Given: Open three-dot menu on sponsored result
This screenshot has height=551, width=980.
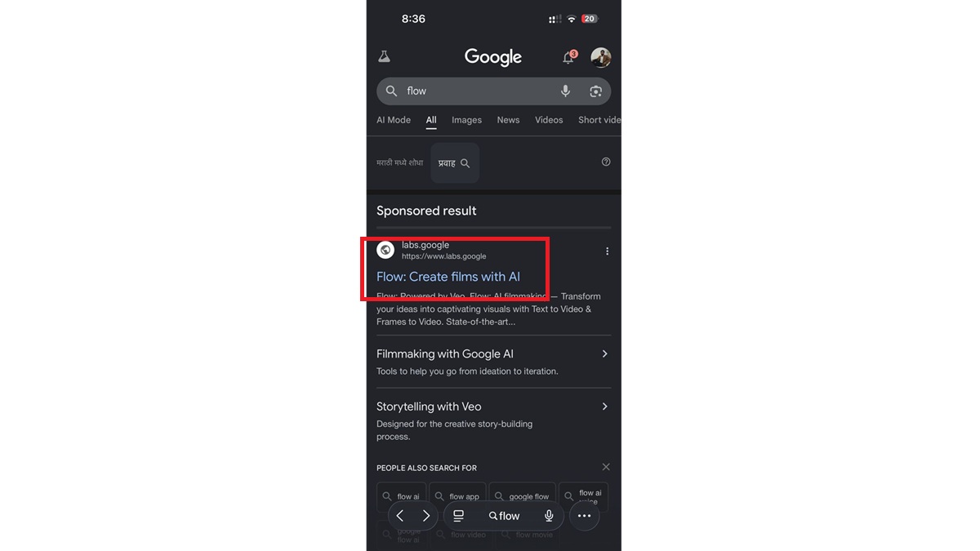Looking at the screenshot, I should 607,251.
